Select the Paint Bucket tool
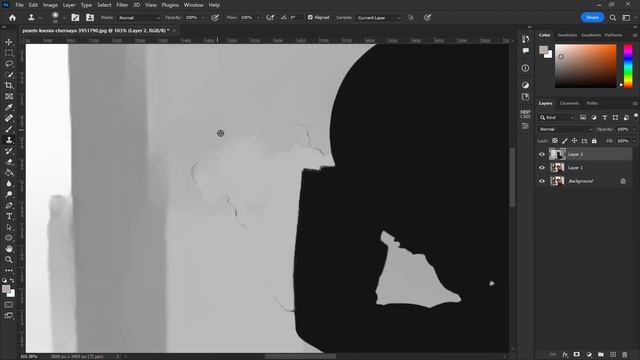 9,173
